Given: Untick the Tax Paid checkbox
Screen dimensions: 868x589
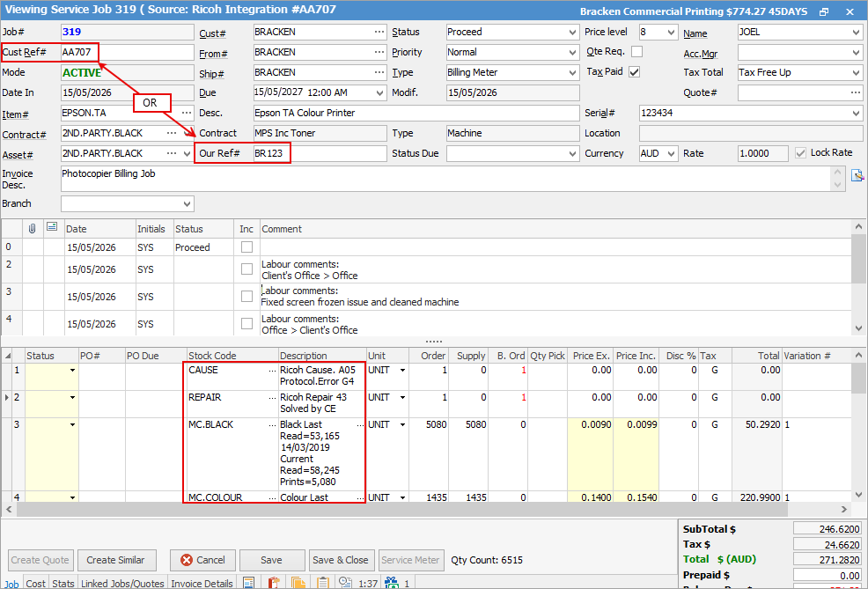Looking at the screenshot, I should [635, 72].
